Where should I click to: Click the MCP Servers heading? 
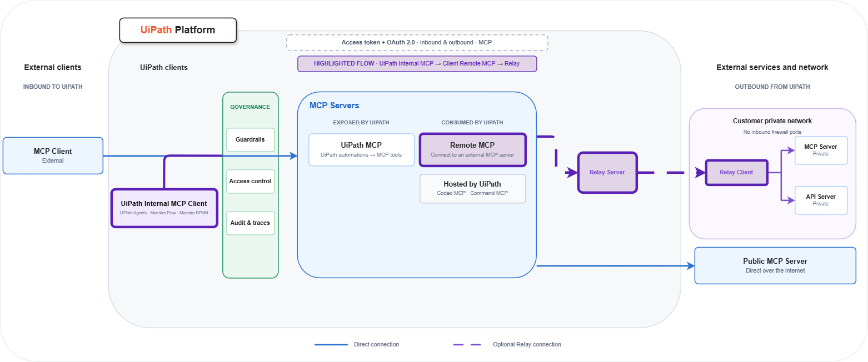click(x=334, y=105)
